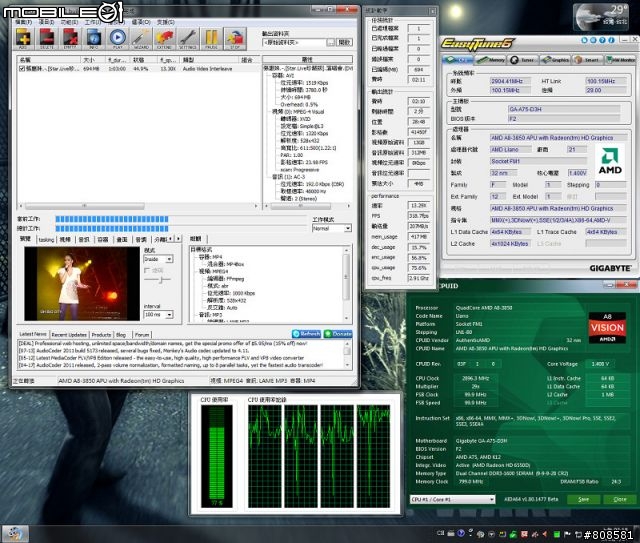
Task: Click the 'Audio Video Interleave' type cell
Action: click(207, 69)
